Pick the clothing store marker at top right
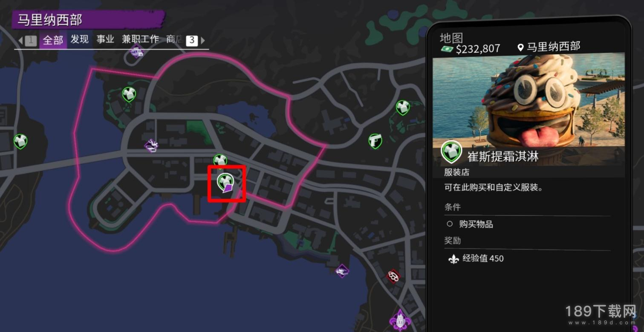 tap(402, 108)
